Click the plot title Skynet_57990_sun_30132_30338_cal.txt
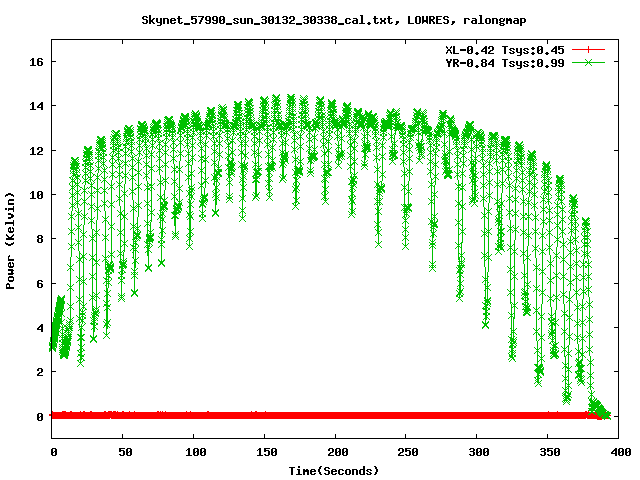This screenshot has width=640, height=480. pos(333,20)
